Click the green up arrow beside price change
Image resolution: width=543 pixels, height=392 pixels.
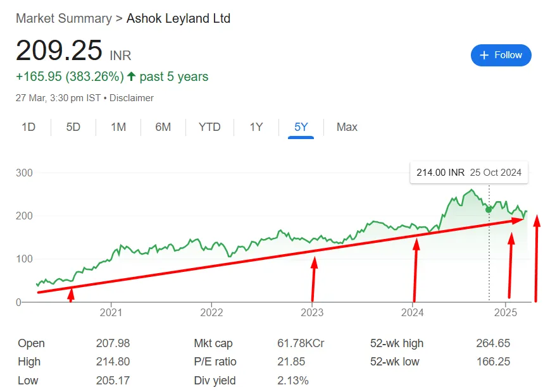(x=132, y=77)
